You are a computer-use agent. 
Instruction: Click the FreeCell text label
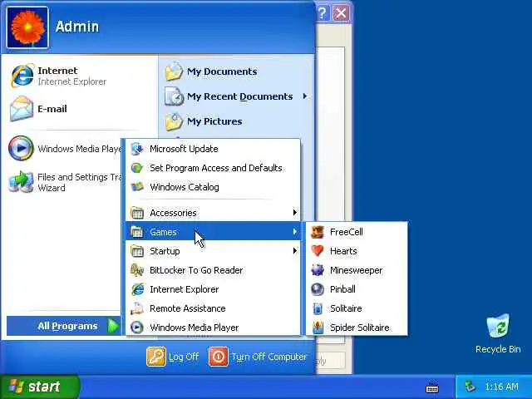tap(347, 232)
